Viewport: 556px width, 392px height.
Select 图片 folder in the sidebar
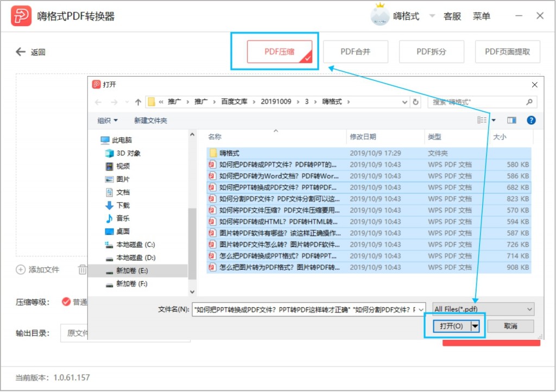(118, 179)
